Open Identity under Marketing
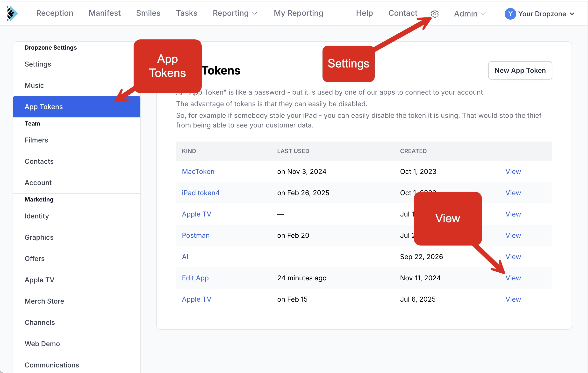The width and height of the screenshot is (588, 373). (77, 216)
